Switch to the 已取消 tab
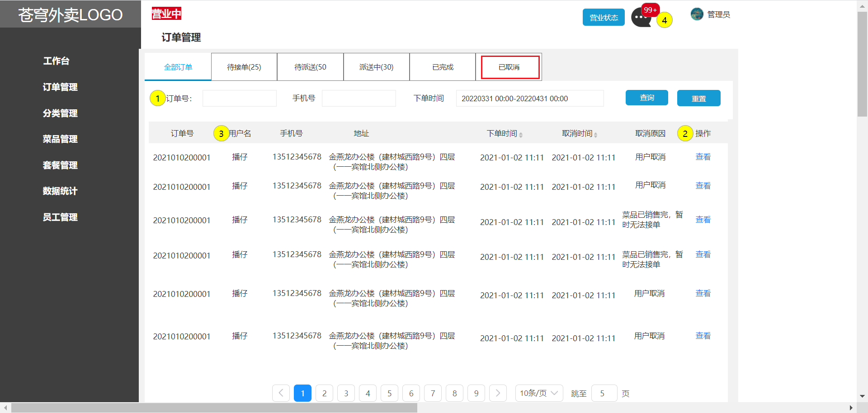 (x=509, y=67)
